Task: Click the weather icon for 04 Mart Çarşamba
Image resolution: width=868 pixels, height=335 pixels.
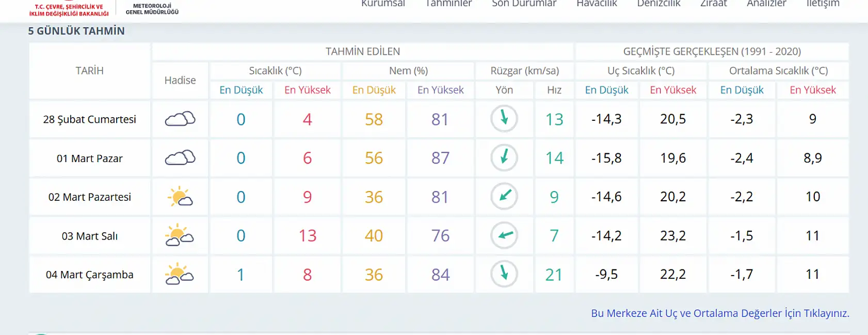Action: pos(180,274)
